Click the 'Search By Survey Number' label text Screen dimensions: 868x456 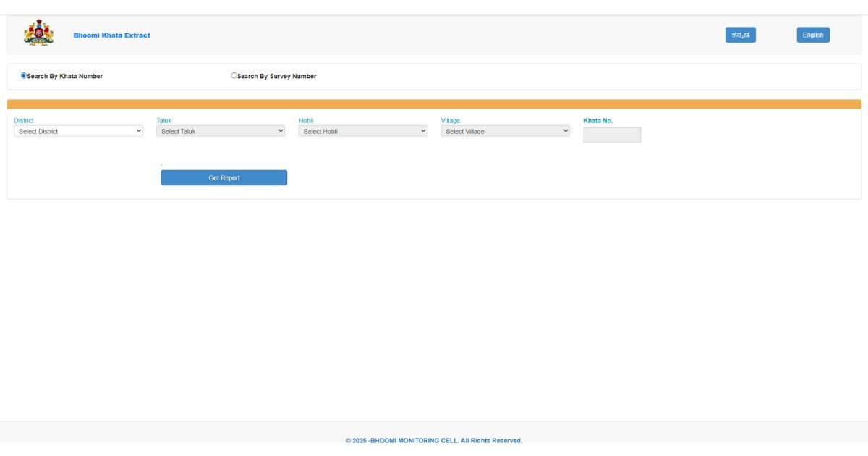pyautogui.click(x=276, y=76)
